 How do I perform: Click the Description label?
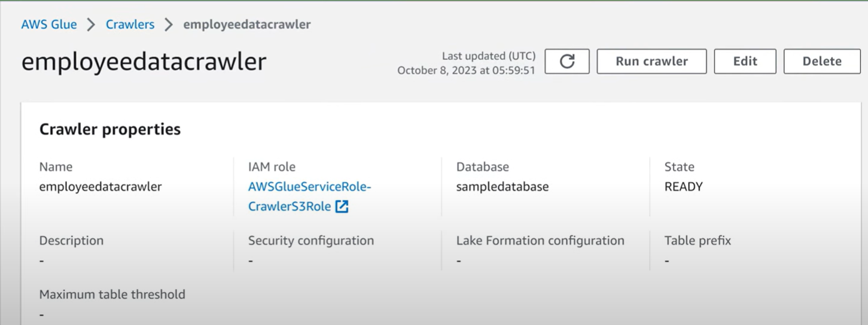[x=71, y=241]
